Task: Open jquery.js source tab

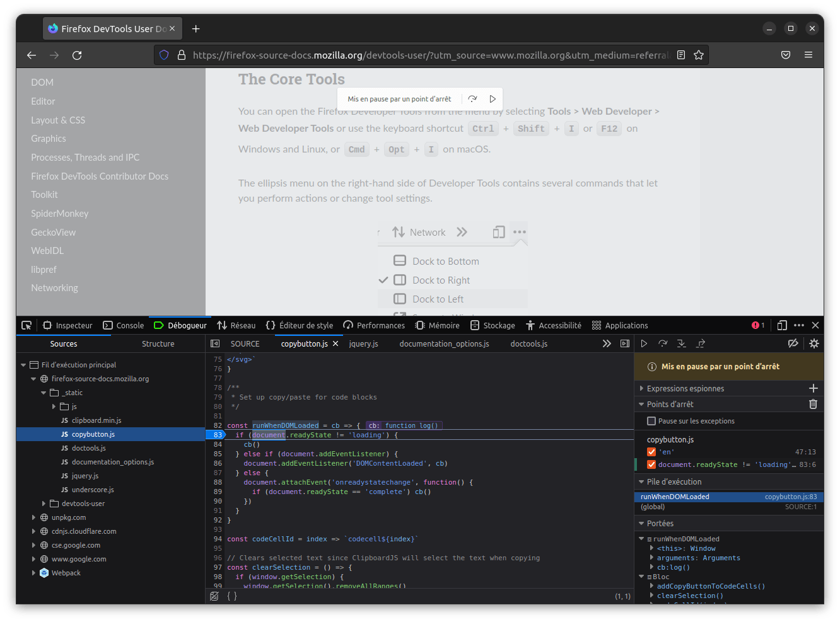Action: [364, 343]
